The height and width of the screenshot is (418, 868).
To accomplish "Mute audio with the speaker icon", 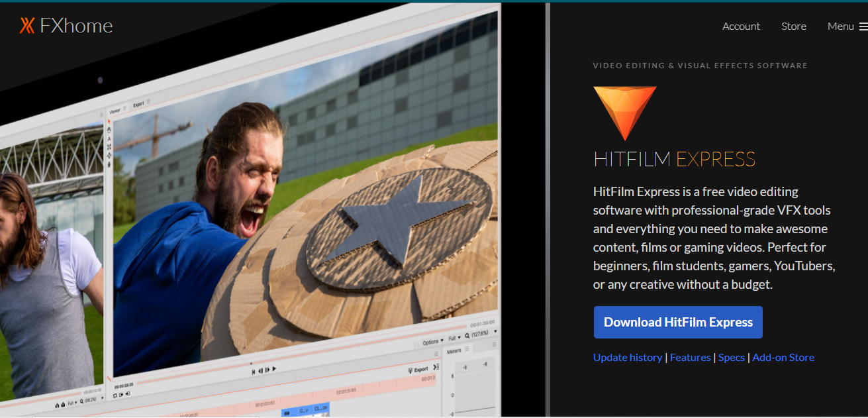I will (127, 393).
